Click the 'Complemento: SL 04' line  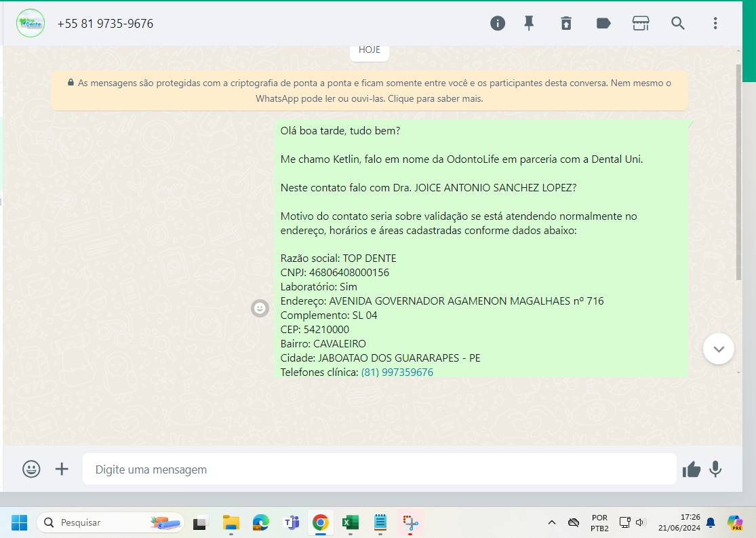329,315
